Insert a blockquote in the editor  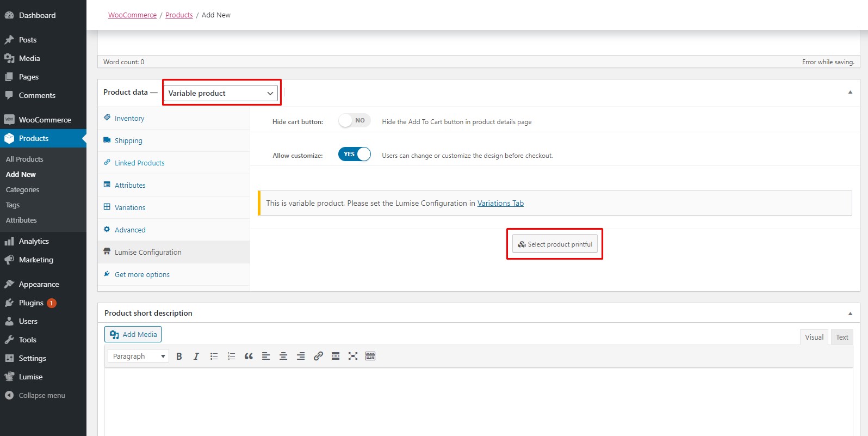coord(249,356)
